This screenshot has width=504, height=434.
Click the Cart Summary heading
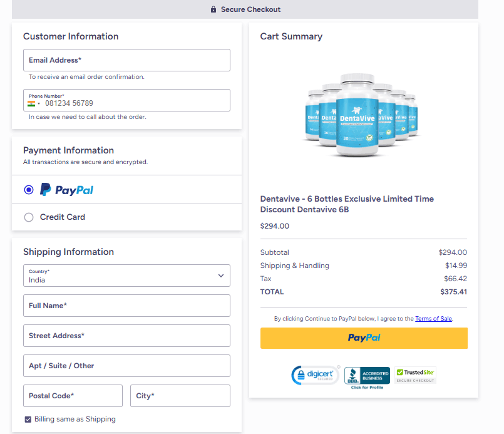point(291,36)
